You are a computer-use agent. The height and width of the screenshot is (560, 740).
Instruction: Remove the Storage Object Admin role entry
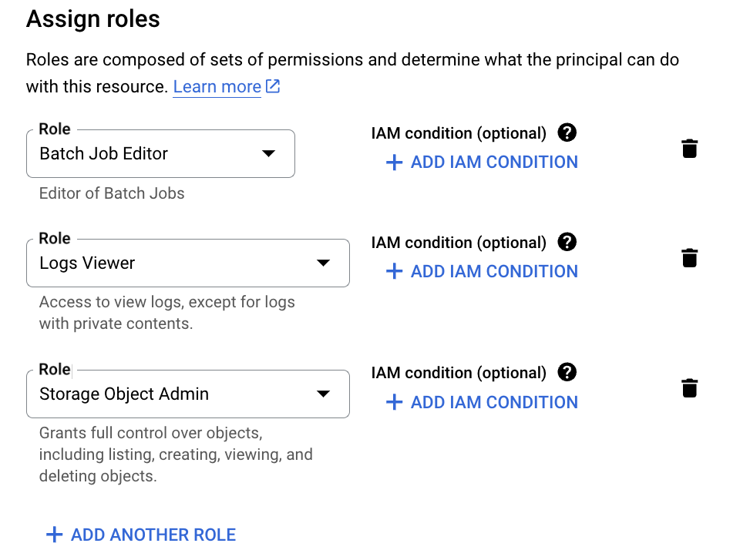689,388
